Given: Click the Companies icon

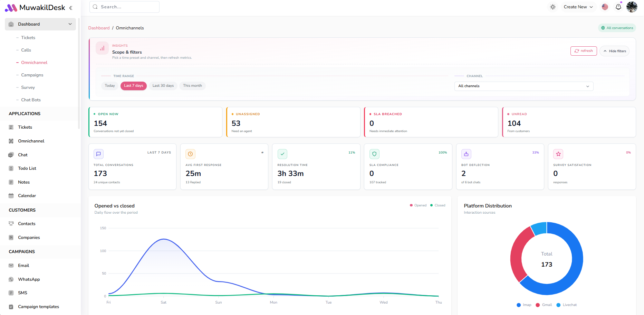Looking at the screenshot, I should point(11,238).
